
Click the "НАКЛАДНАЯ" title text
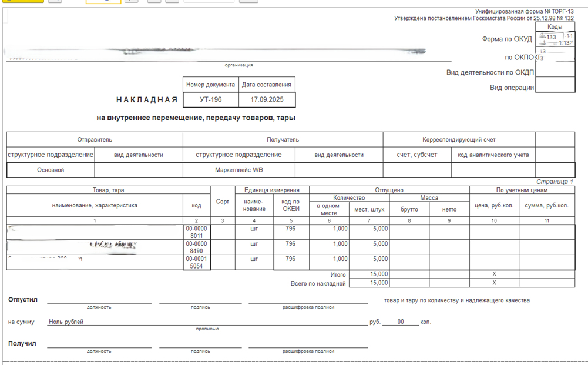[146, 100]
